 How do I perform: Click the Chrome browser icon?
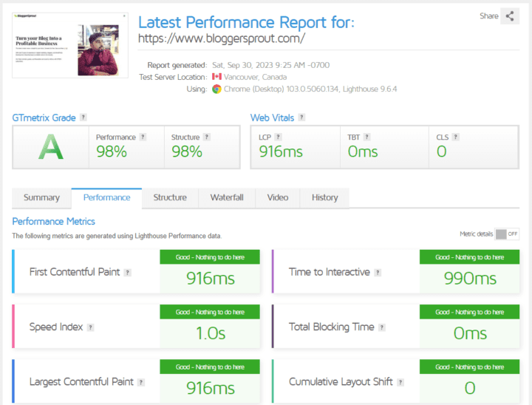point(216,89)
